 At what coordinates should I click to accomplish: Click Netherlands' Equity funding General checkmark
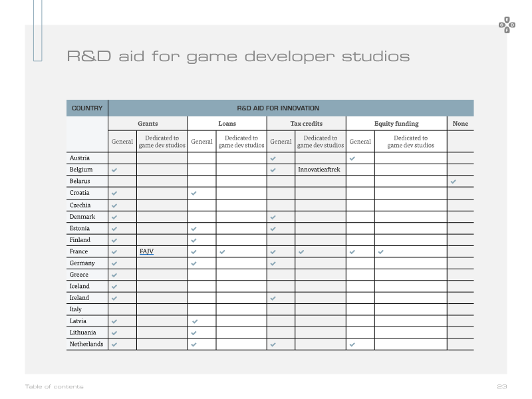tap(352, 344)
